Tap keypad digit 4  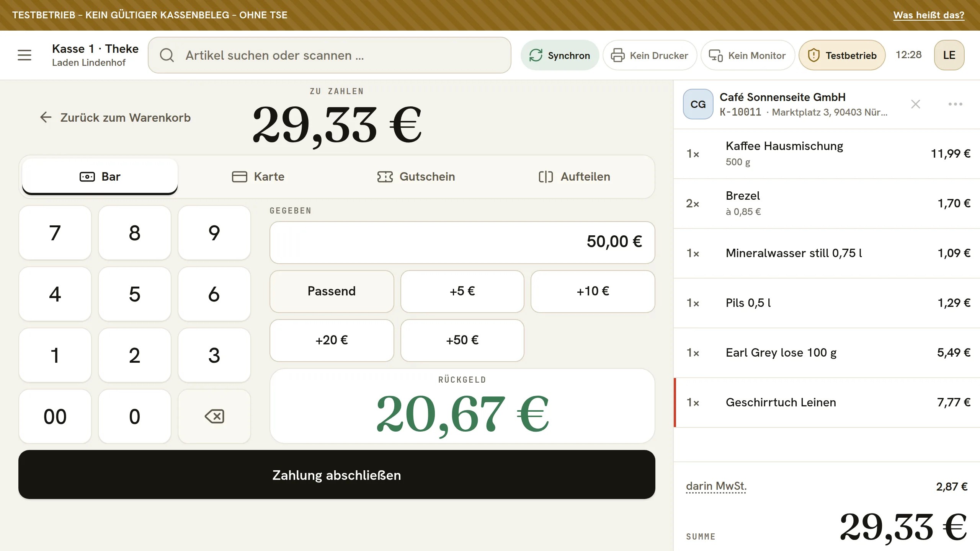[55, 294]
